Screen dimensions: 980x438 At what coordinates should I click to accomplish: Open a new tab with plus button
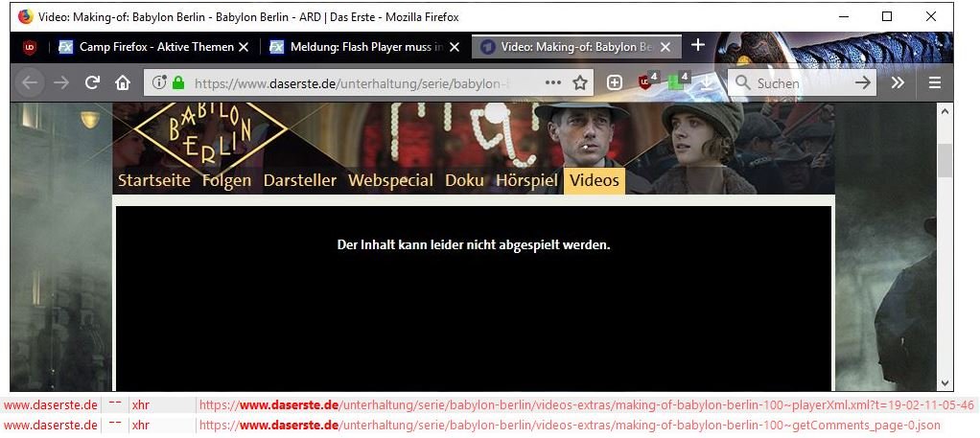click(698, 45)
